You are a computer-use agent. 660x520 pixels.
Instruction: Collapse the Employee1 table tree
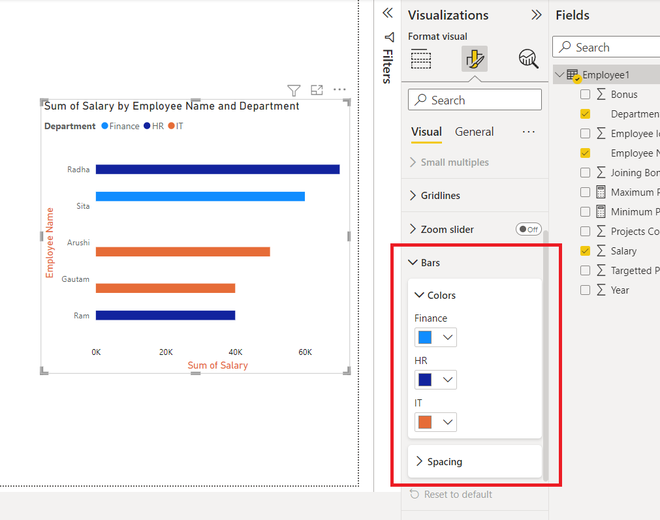tap(559, 75)
